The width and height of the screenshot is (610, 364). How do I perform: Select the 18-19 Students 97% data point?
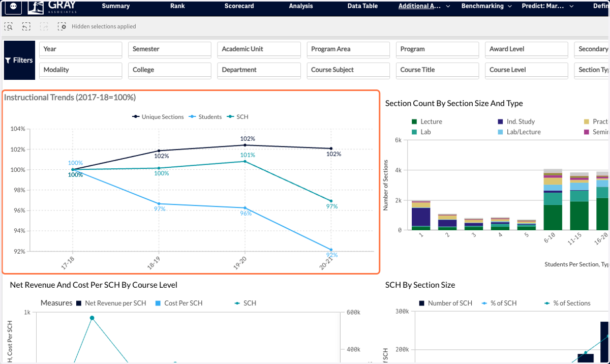(x=159, y=204)
